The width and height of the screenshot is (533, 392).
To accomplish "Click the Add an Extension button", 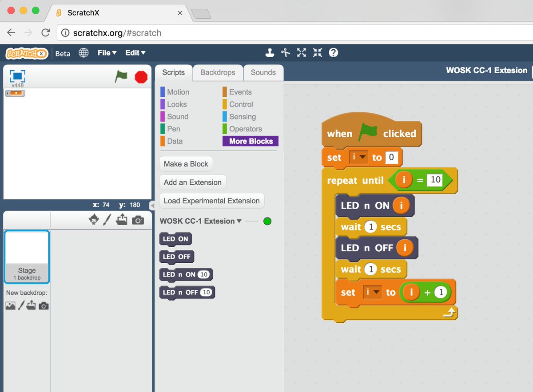I will pyautogui.click(x=192, y=182).
